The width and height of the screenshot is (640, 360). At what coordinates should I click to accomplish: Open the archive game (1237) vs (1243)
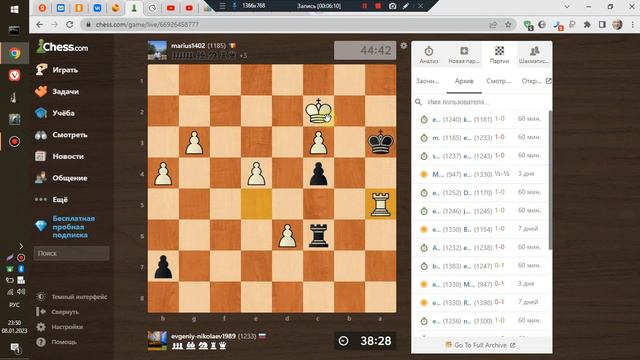(480, 156)
